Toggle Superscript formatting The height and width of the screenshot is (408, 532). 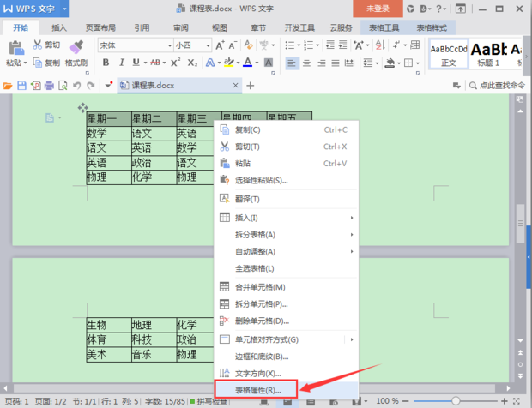click(175, 63)
